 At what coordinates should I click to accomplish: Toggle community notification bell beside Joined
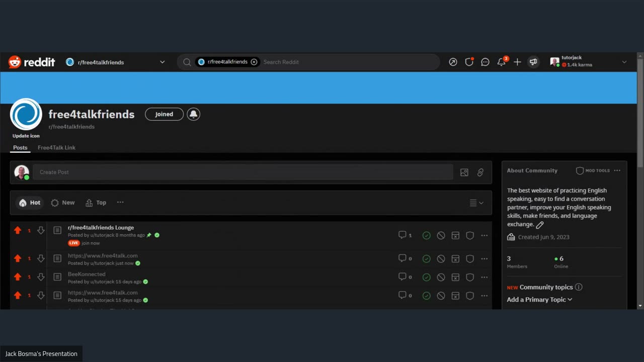tap(193, 114)
